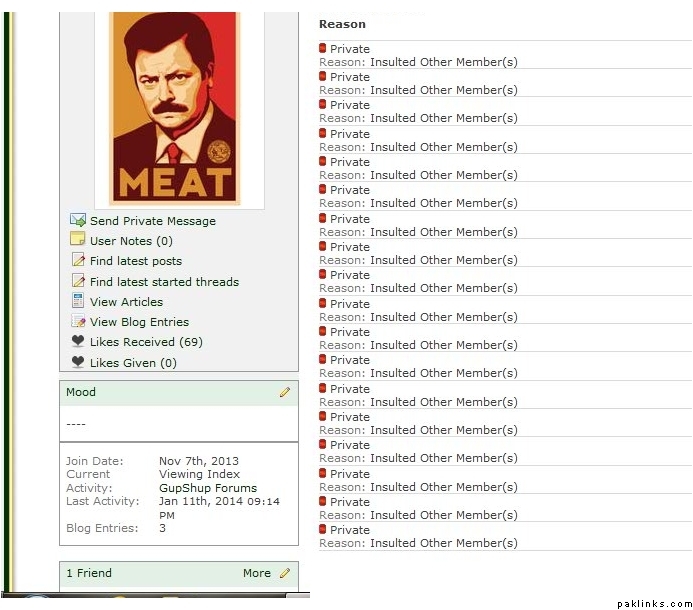The width and height of the screenshot is (693, 610).
Task: Open User Notes (0) link
Action: point(131,241)
